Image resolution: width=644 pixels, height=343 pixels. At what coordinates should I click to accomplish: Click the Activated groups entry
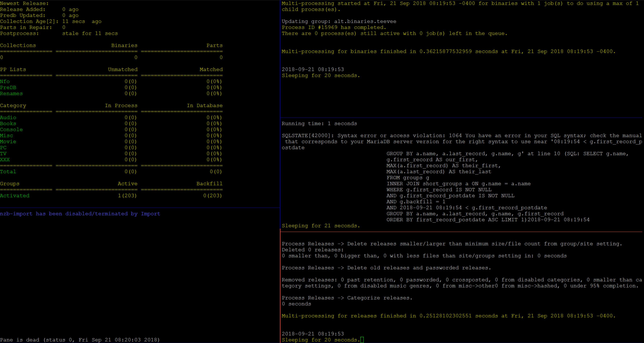click(15, 196)
